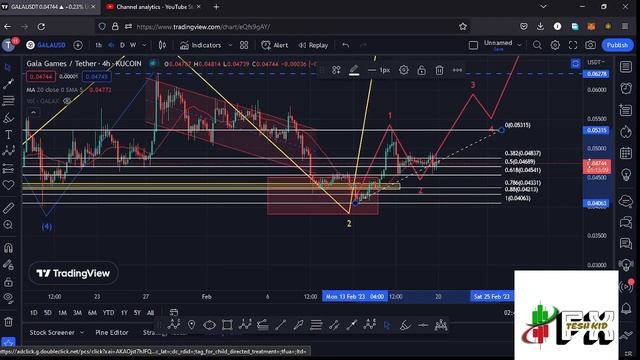This screenshot has height=360, width=640.
Task: Select the ruler measure tool
Action: 8,208
